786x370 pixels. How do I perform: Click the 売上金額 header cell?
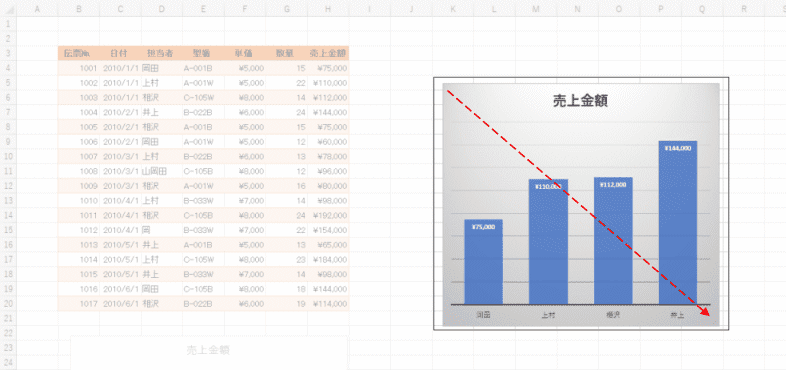point(328,53)
